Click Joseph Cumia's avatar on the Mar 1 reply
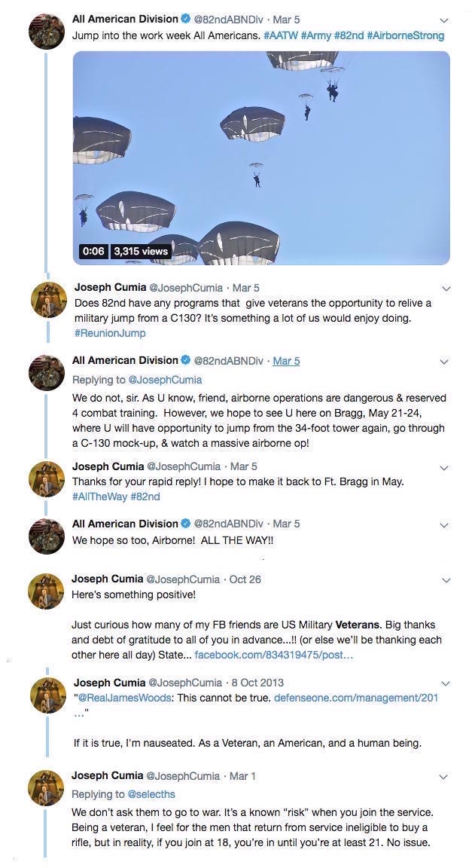The height and width of the screenshot is (868, 472). click(x=47, y=787)
